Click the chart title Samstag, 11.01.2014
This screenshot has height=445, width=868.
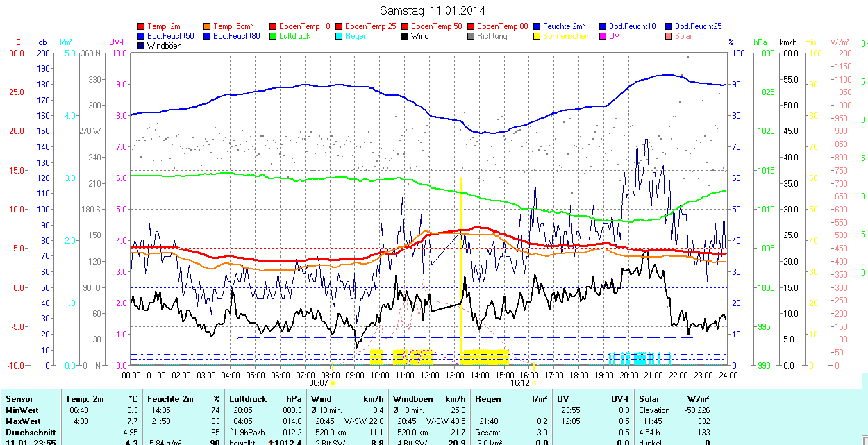[x=433, y=10]
